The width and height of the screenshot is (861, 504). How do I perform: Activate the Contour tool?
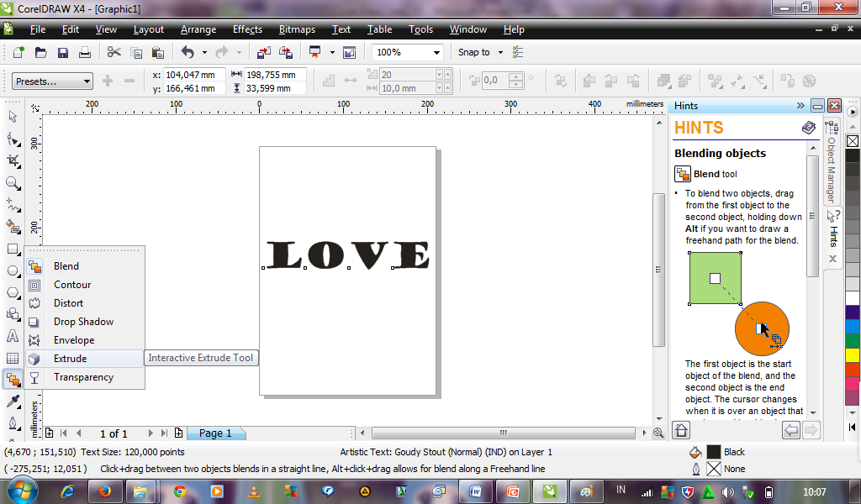coord(72,285)
